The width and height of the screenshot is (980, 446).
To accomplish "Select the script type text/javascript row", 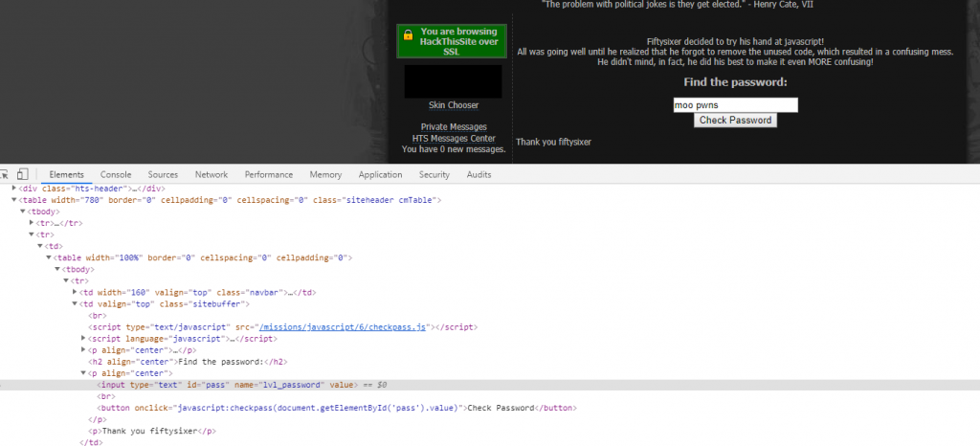I will [282, 326].
